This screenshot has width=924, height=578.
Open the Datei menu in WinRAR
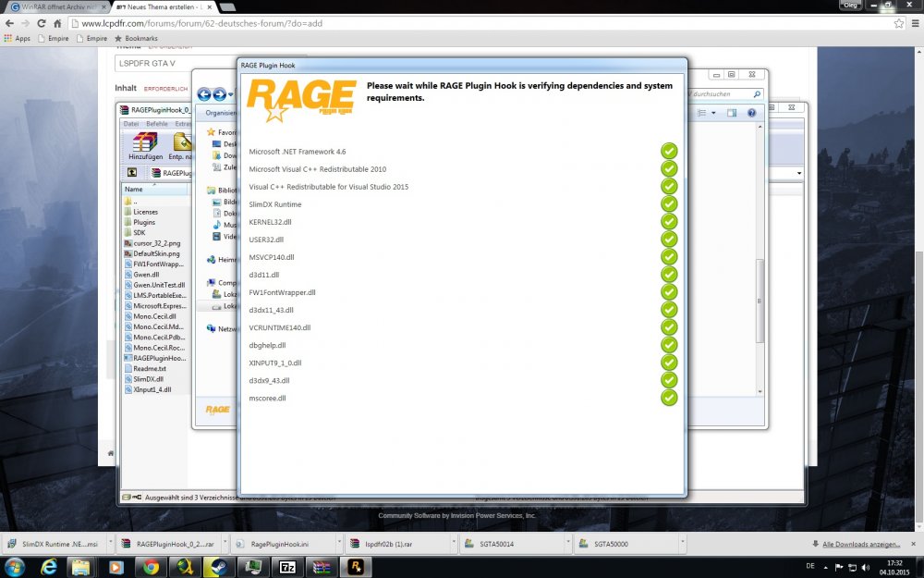[131, 124]
